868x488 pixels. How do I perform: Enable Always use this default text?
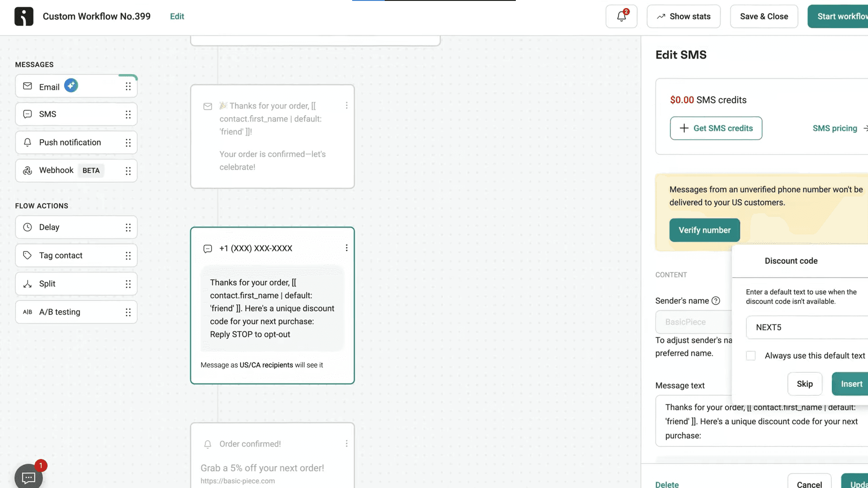[750, 356]
